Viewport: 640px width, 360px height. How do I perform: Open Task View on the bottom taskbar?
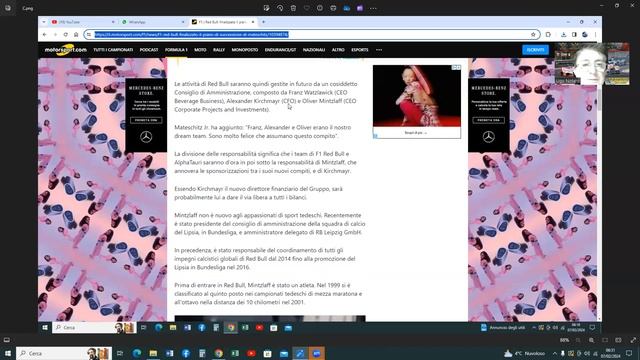tap(120, 353)
